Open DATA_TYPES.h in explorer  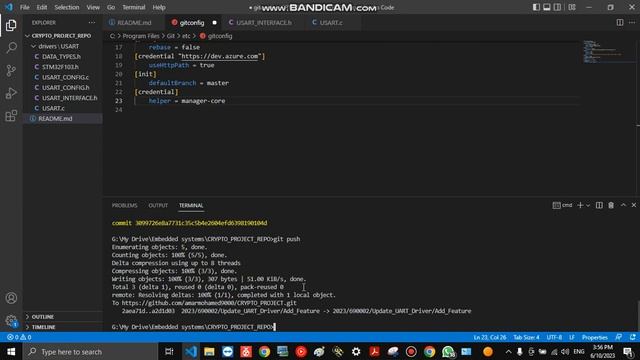[62, 57]
